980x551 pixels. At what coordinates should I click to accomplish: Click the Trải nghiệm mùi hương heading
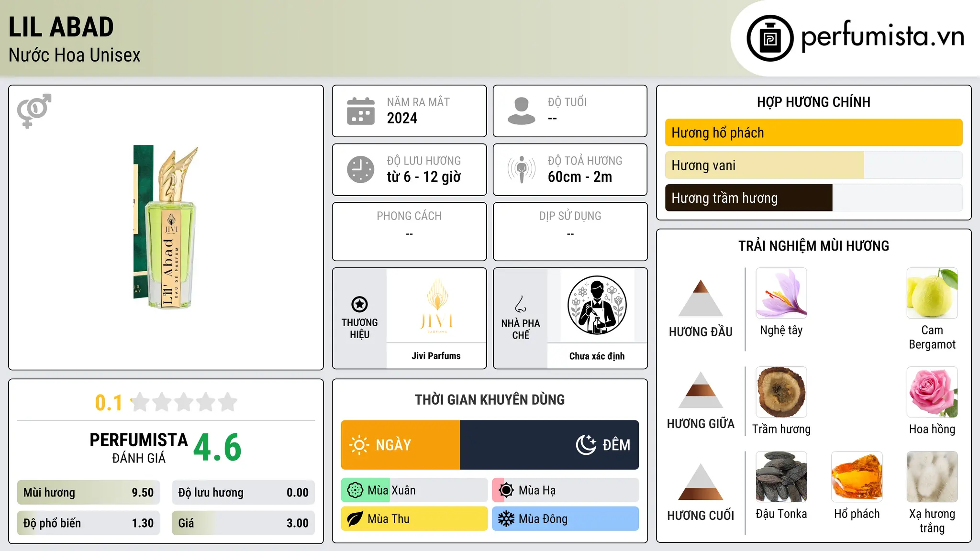pos(813,246)
